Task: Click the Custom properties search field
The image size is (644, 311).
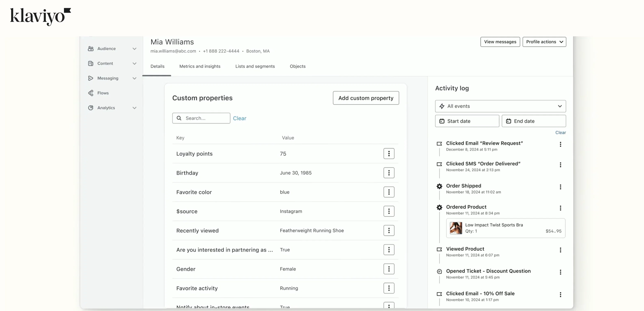Action: click(x=201, y=118)
